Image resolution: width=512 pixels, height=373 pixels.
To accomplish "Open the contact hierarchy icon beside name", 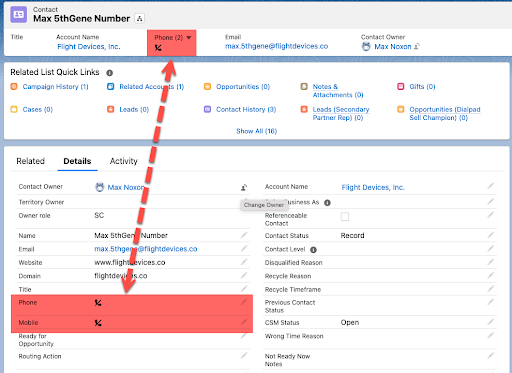I will [x=140, y=18].
